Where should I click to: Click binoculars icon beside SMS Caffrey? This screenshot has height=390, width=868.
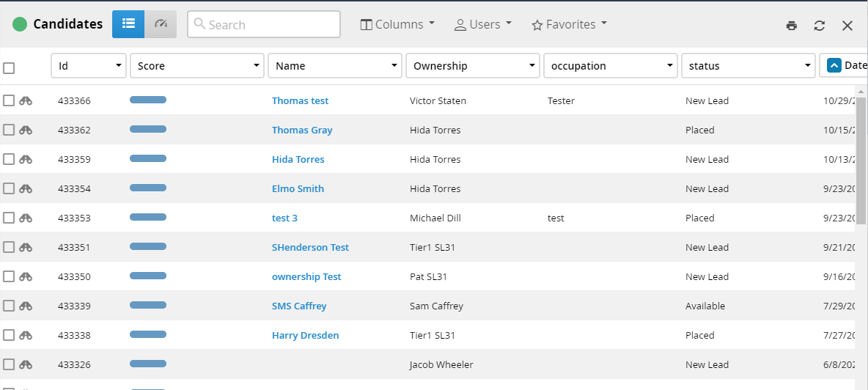click(x=26, y=306)
